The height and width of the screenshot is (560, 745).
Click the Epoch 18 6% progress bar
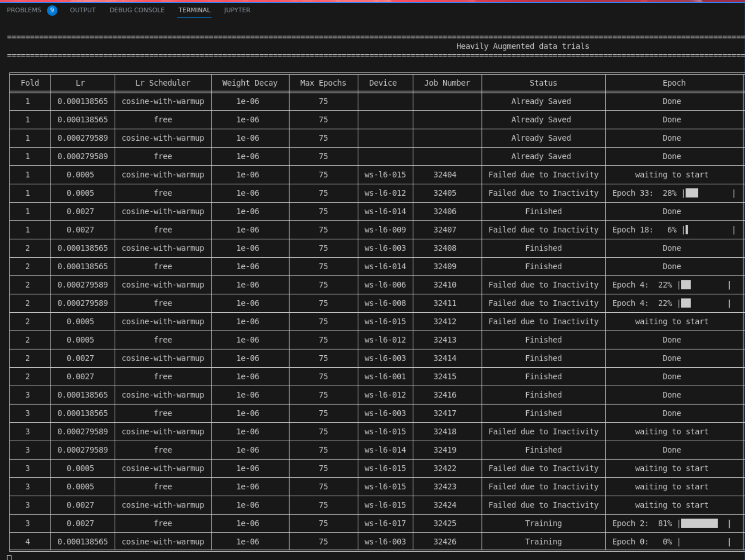coord(709,230)
